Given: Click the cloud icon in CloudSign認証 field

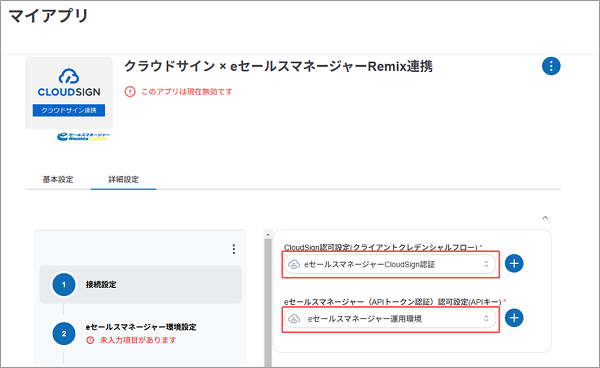Looking at the screenshot, I should coord(294,264).
